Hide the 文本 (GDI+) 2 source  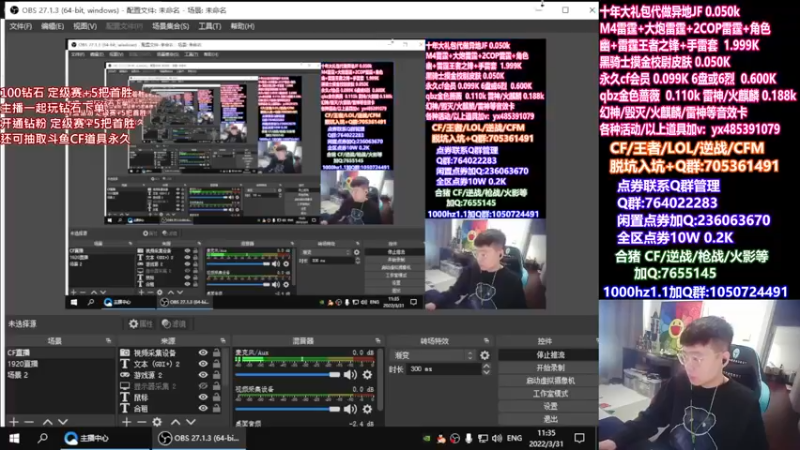tap(203, 364)
